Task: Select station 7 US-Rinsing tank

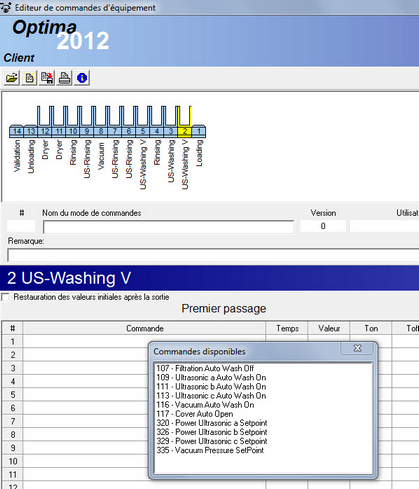Action: (115, 131)
